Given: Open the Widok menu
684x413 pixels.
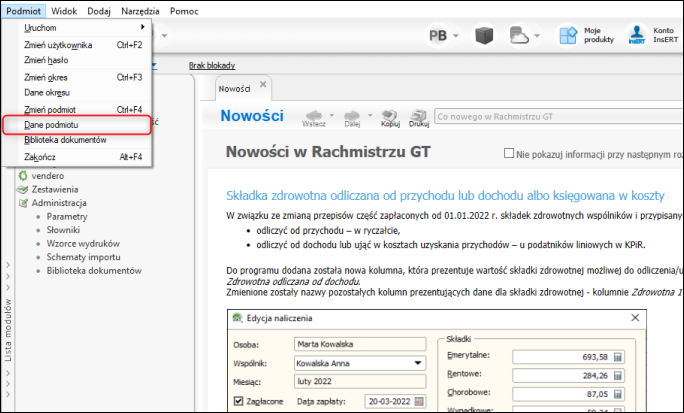Looking at the screenshot, I should (x=64, y=11).
